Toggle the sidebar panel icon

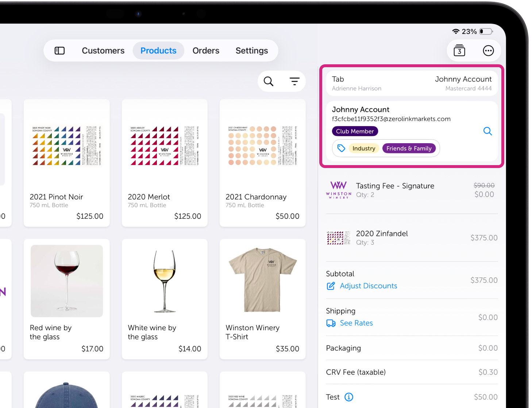(x=59, y=51)
